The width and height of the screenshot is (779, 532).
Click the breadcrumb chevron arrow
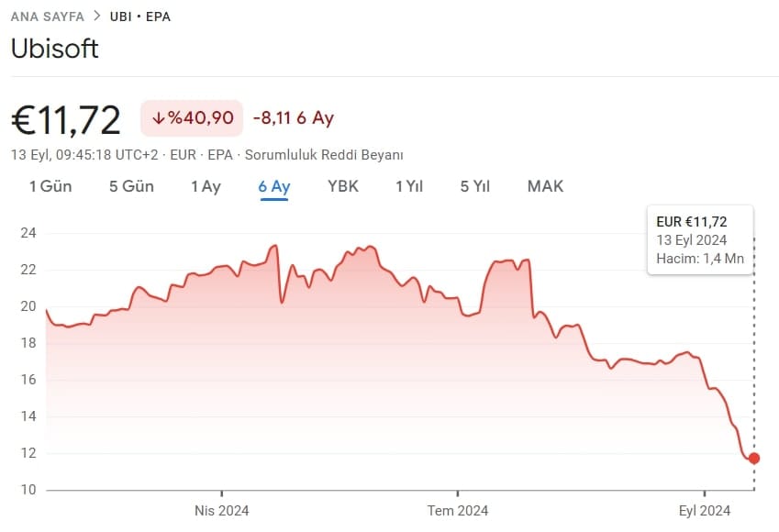[96, 17]
